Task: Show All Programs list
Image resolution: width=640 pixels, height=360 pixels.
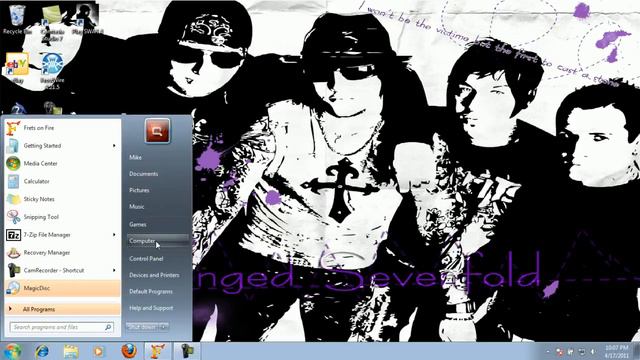Action: tap(62, 309)
